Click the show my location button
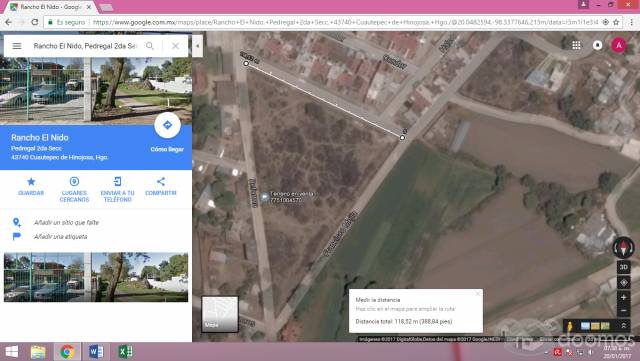This screenshot has width=640, height=361. [623, 282]
